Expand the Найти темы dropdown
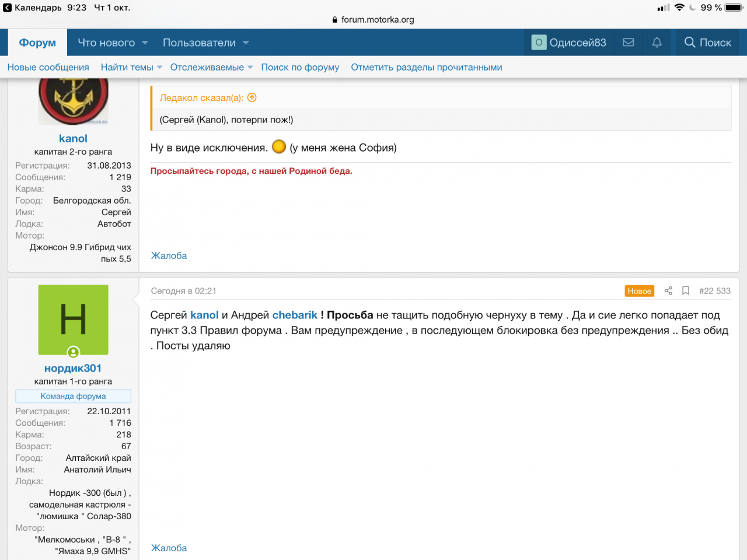Screen dimensions: 747x560 tap(159, 68)
